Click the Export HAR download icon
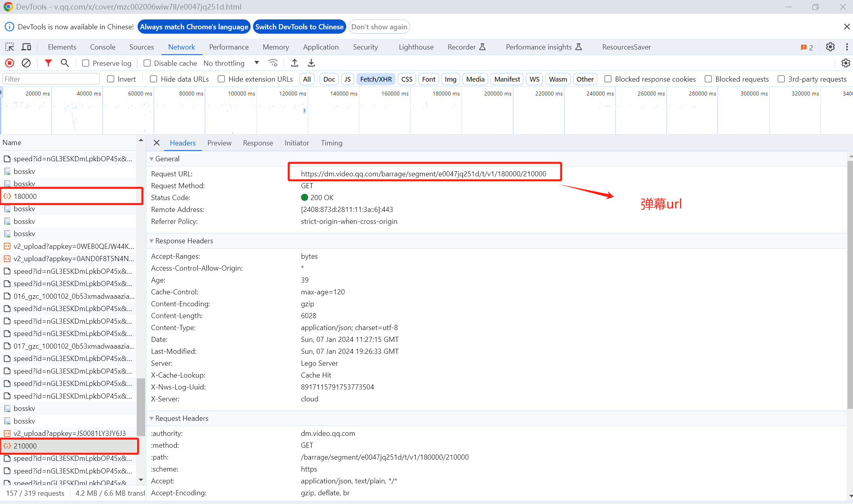Image resolution: width=853 pixels, height=504 pixels. coord(311,63)
